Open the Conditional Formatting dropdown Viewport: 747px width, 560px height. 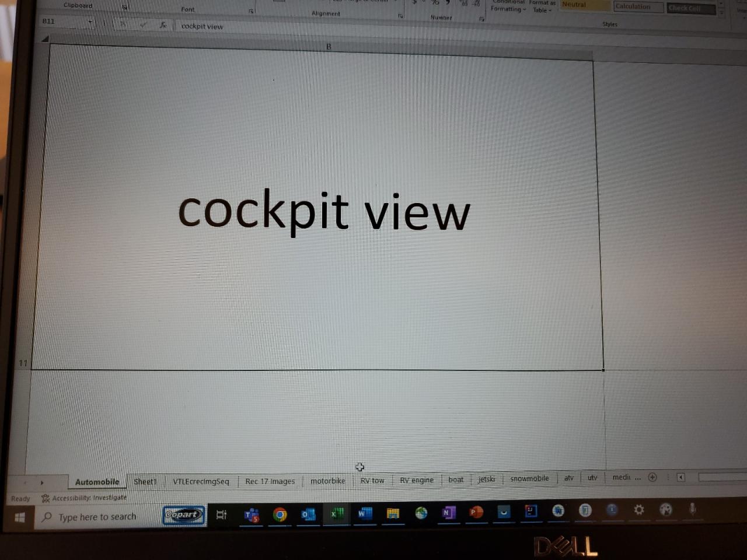(508, 6)
